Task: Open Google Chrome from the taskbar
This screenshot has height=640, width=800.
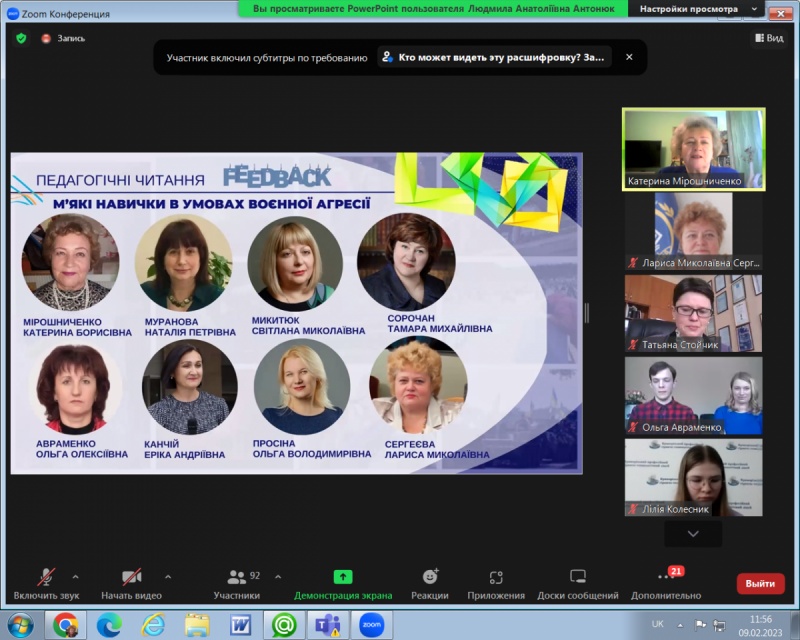Action: coord(65,624)
